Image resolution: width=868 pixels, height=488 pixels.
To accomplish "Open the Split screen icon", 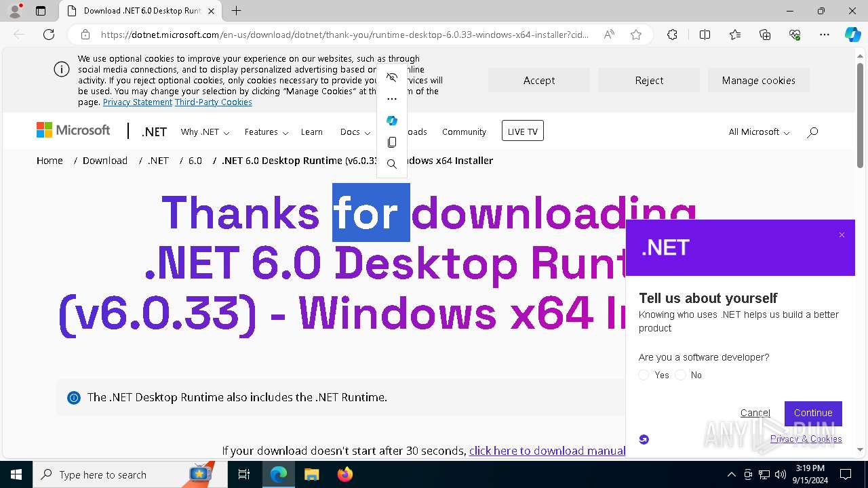I will 705,35.
